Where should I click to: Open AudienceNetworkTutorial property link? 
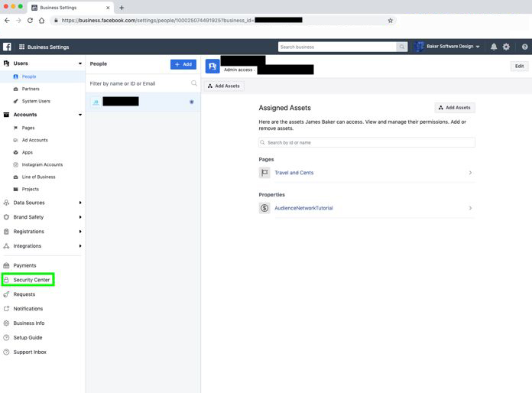[303, 208]
